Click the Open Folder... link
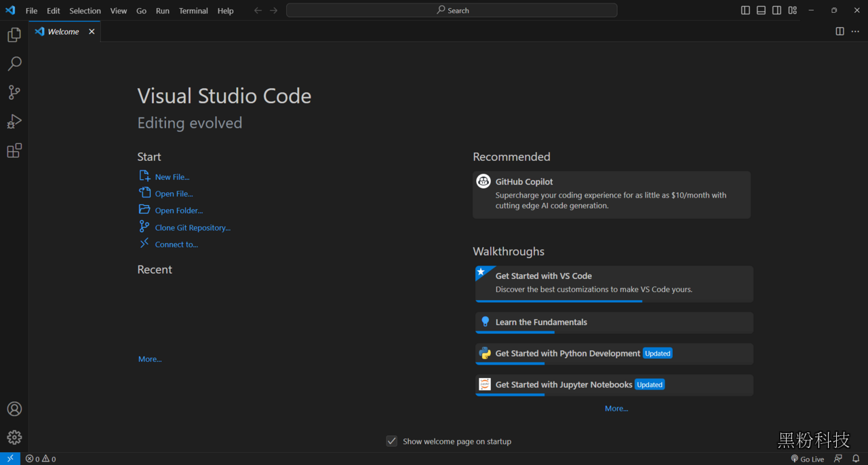868x465 pixels. (179, 210)
